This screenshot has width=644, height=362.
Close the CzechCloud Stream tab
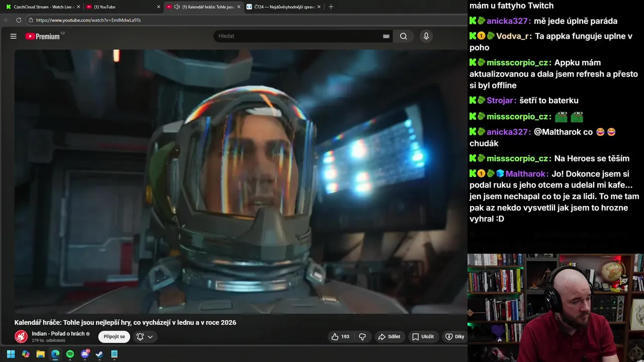[x=78, y=7]
